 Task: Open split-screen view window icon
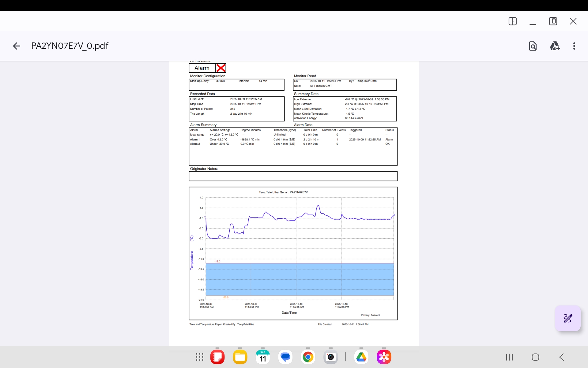tap(512, 21)
